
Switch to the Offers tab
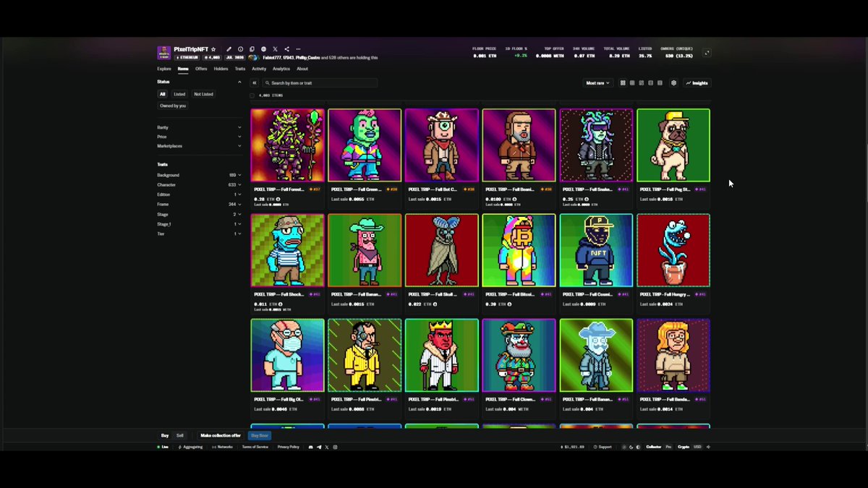point(201,69)
